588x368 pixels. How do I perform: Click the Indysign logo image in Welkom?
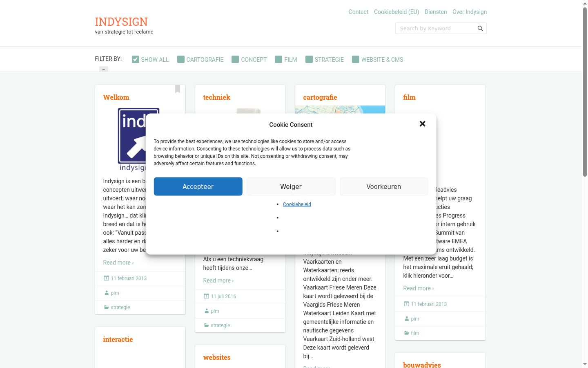point(132,140)
